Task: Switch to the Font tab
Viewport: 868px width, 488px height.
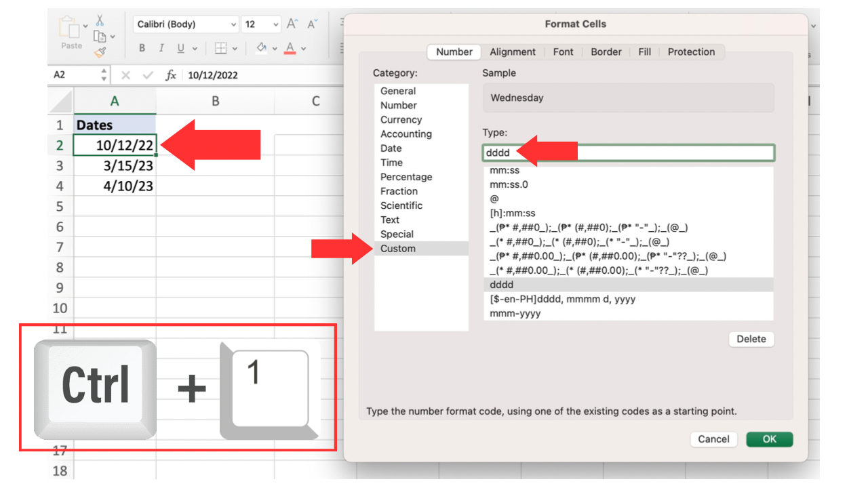Action: coord(563,52)
